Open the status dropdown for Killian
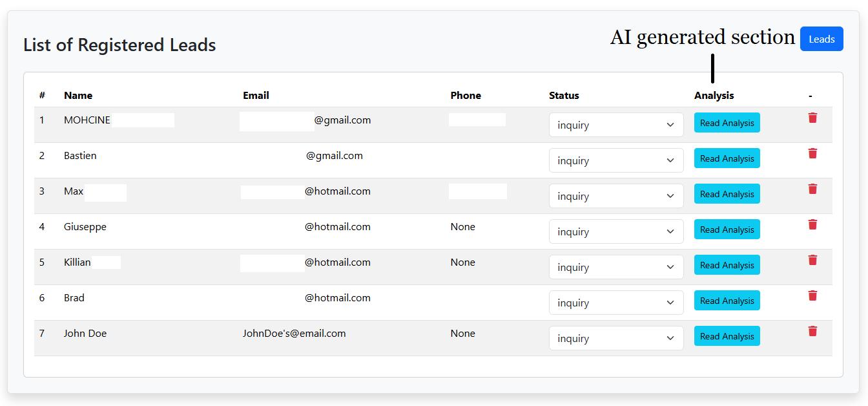This screenshot has height=406, width=868. point(615,266)
